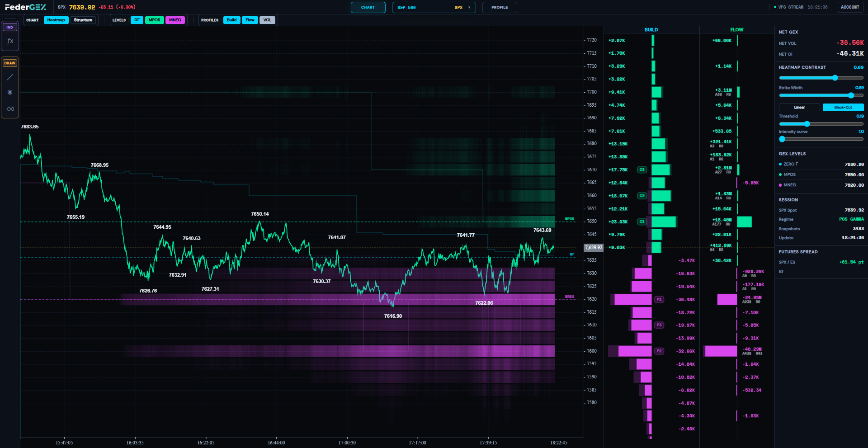Adjust the Heatmap Contrast slider
This screenshot has height=448, width=868.
point(821,78)
